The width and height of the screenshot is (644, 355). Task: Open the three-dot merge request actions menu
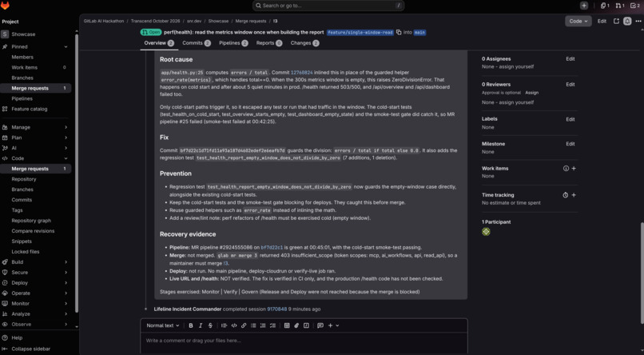[638, 21]
